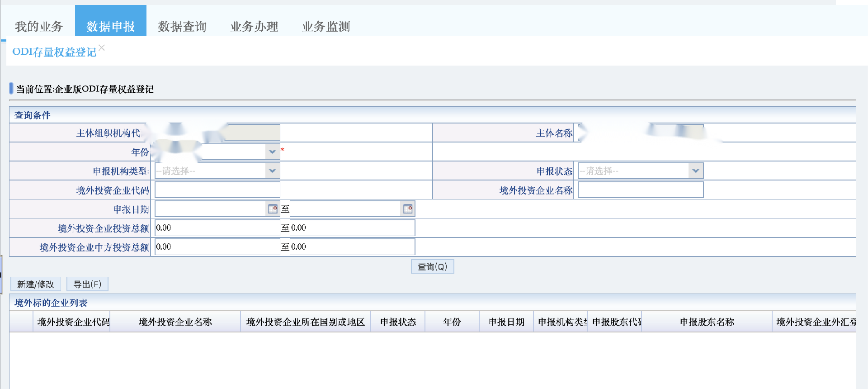Viewport: 868px width, 389px height.
Task: Click 境外投资企业中方投资总额 minimum field
Action: (217, 247)
